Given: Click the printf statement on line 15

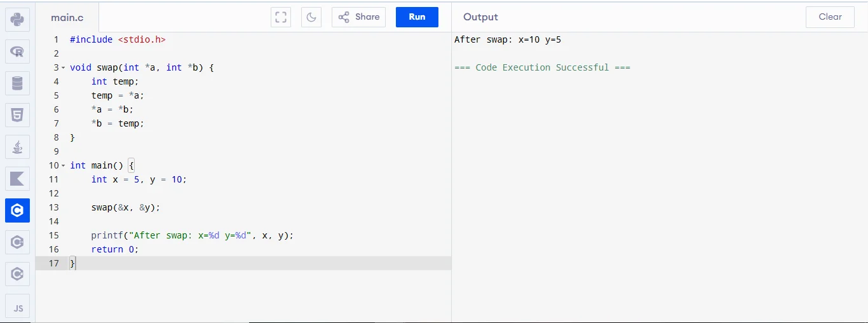Looking at the screenshot, I should click(193, 235).
